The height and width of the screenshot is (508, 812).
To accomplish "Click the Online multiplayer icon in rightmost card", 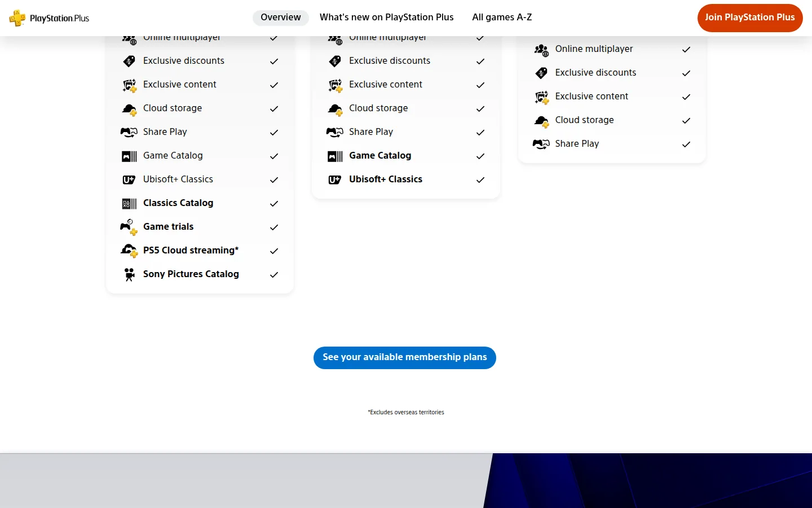I will tap(541, 50).
